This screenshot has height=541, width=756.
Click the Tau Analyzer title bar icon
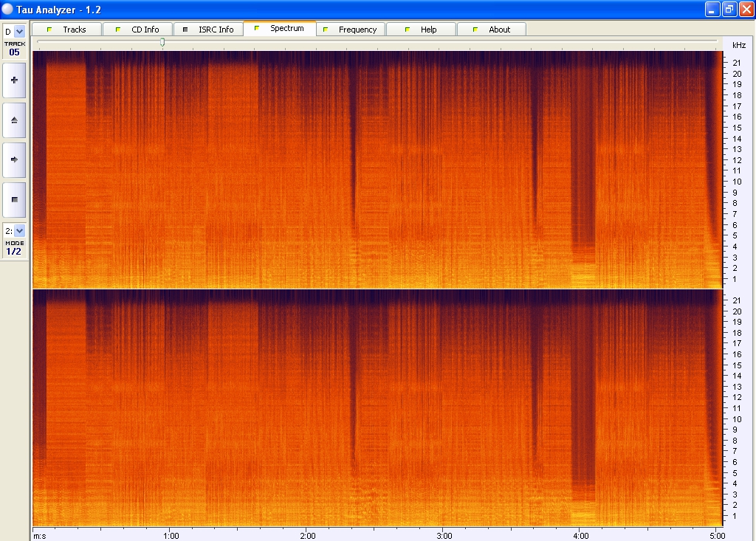[x=8, y=9]
